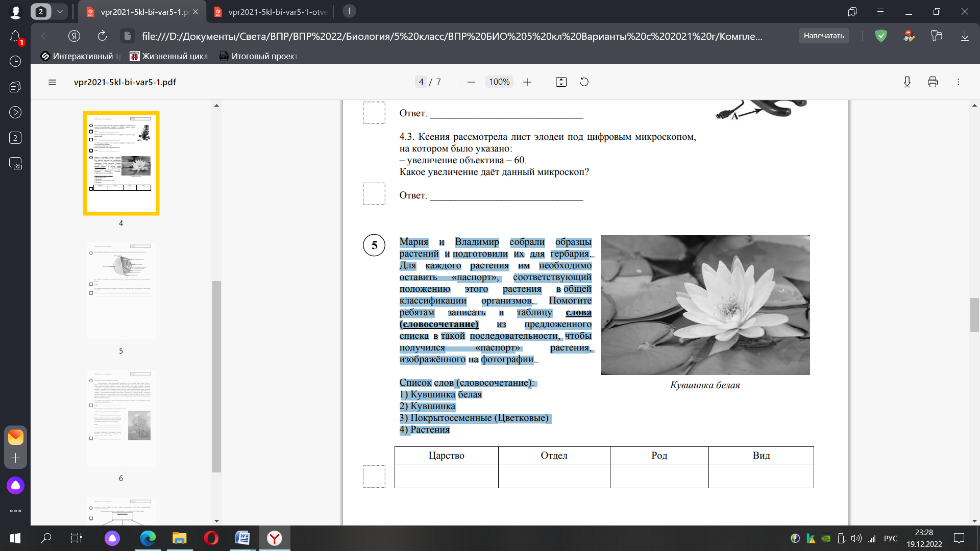Open browser downloads arrow

point(965,36)
